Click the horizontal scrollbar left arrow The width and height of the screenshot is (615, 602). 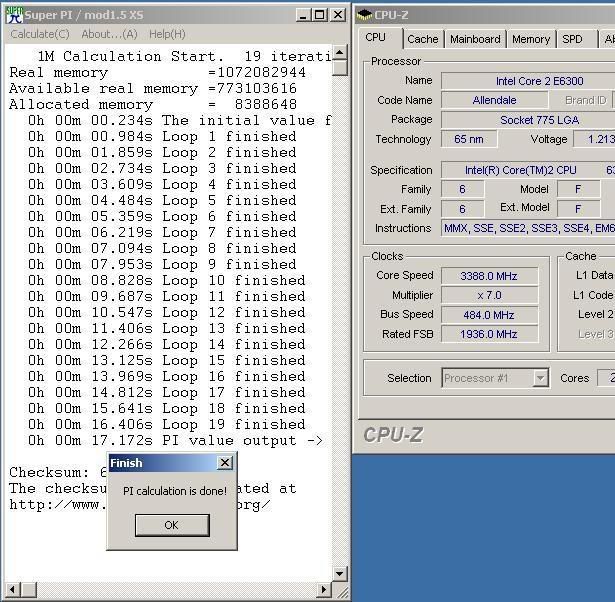13,589
